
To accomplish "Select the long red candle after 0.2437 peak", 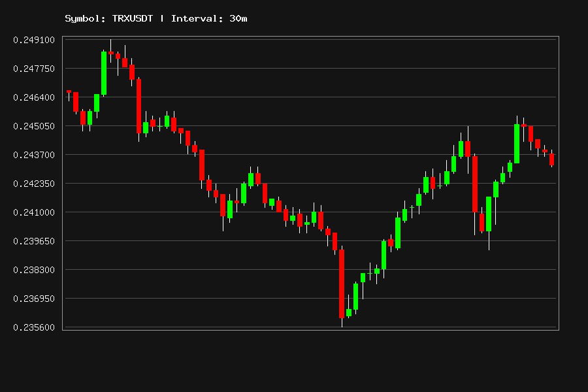I will (475, 184).
